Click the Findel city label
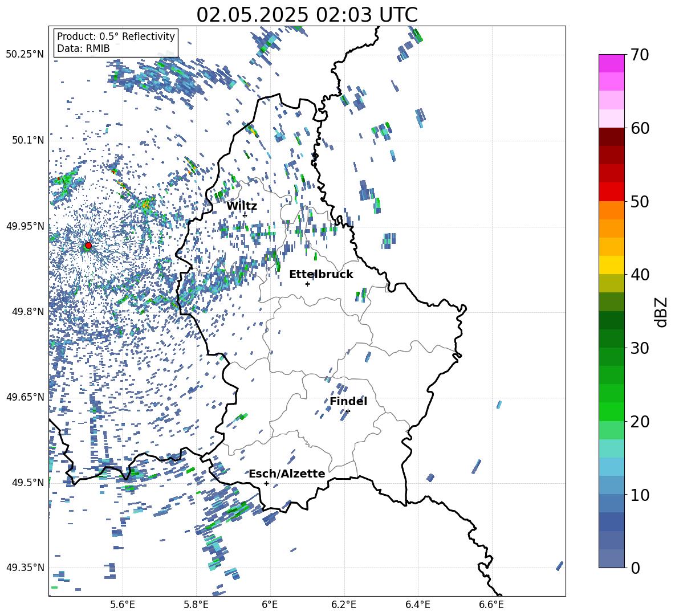 point(348,401)
